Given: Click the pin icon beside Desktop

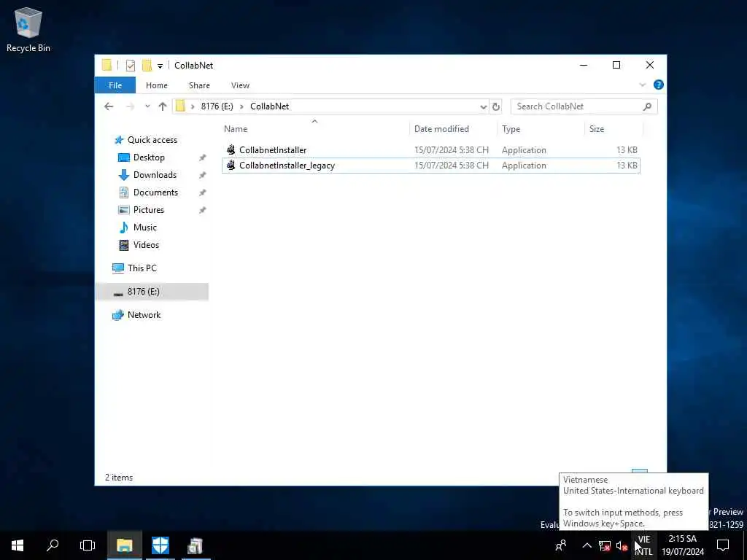Looking at the screenshot, I should (x=203, y=157).
